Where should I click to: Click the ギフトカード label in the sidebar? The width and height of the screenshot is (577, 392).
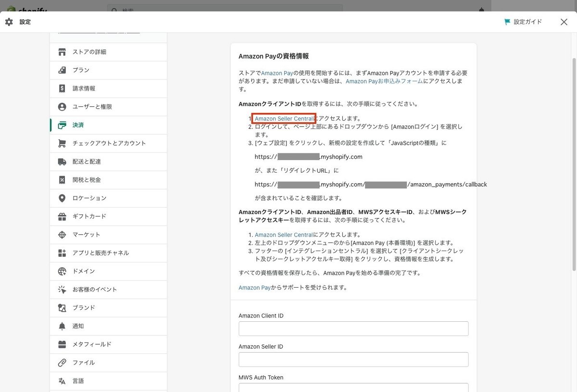89,216
